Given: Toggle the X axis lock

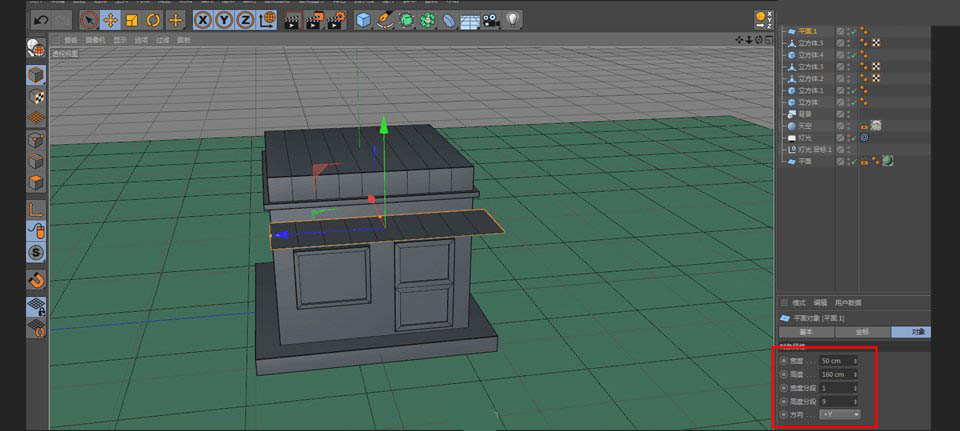Looking at the screenshot, I should 203,19.
